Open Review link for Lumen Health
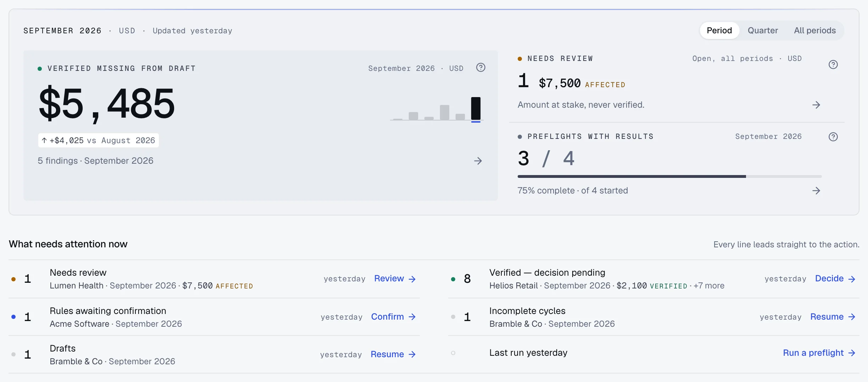Screen dimensions: 868x382 tap(395, 279)
